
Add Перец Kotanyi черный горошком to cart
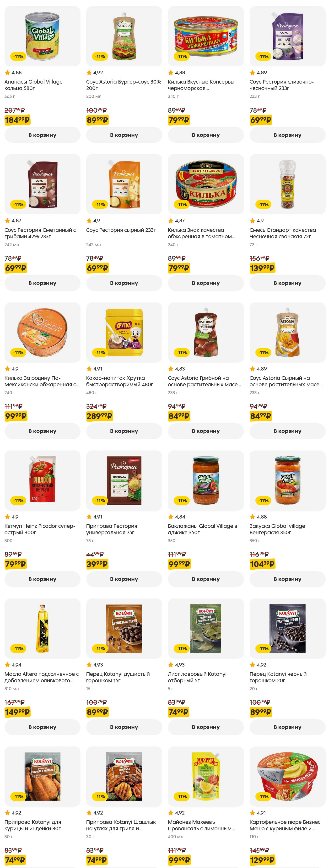coord(287,727)
